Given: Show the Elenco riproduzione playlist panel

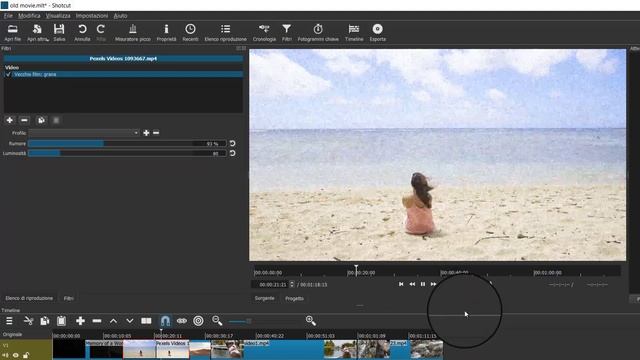Looking at the screenshot, I should pos(225,33).
